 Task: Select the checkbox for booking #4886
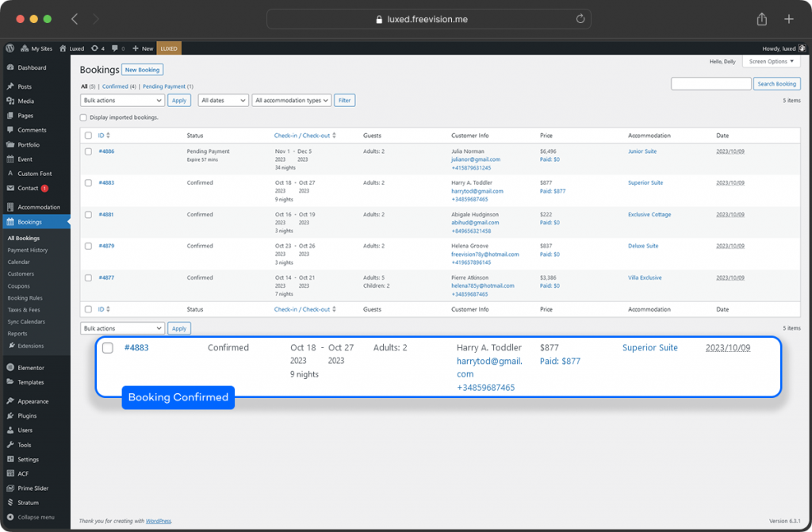click(88, 151)
